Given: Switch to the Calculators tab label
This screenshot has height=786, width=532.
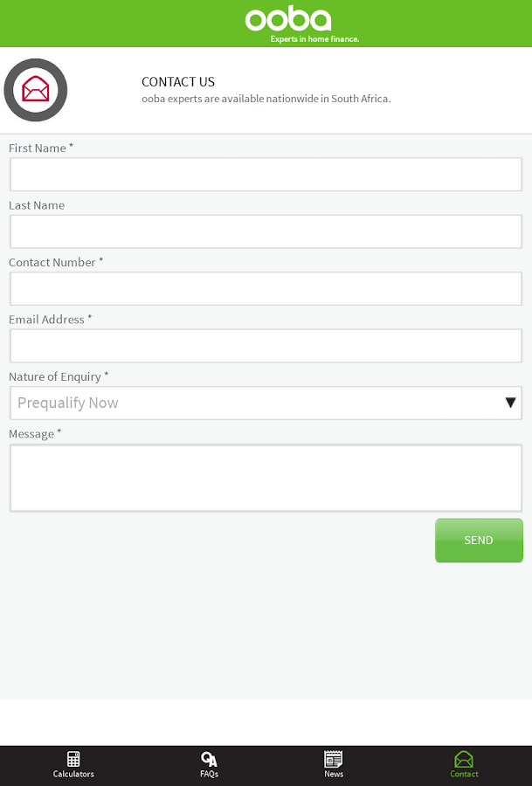Looking at the screenshot, I should point(73,775).
